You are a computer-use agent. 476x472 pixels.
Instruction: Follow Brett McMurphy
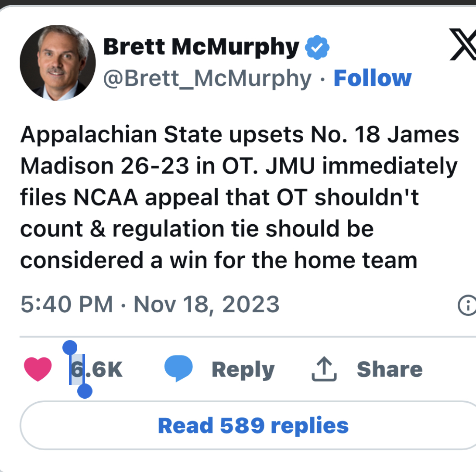(372, 79)
